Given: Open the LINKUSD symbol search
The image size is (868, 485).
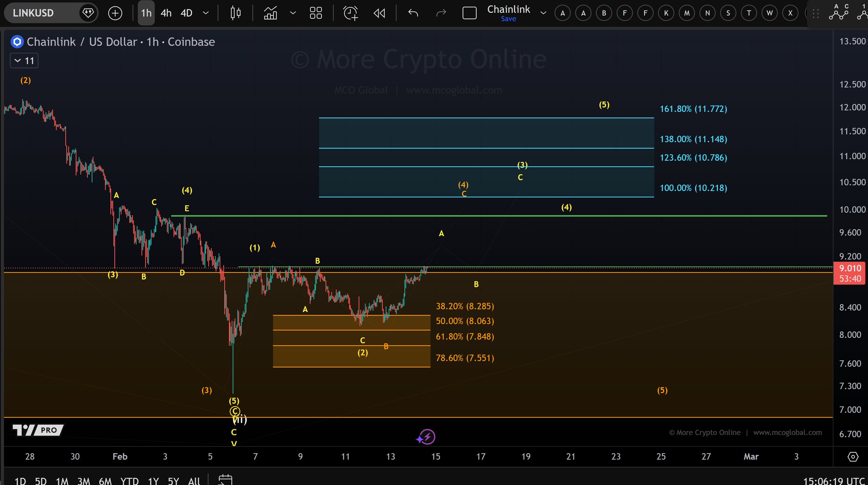Looking at the screenshot, I should 33,13.
